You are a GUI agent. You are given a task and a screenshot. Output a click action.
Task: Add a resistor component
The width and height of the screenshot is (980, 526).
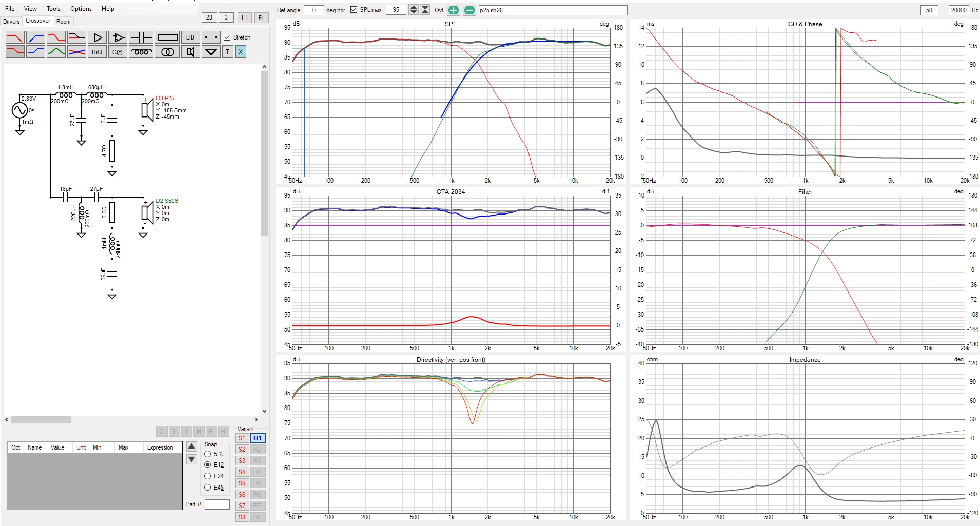tap(167, 37)
